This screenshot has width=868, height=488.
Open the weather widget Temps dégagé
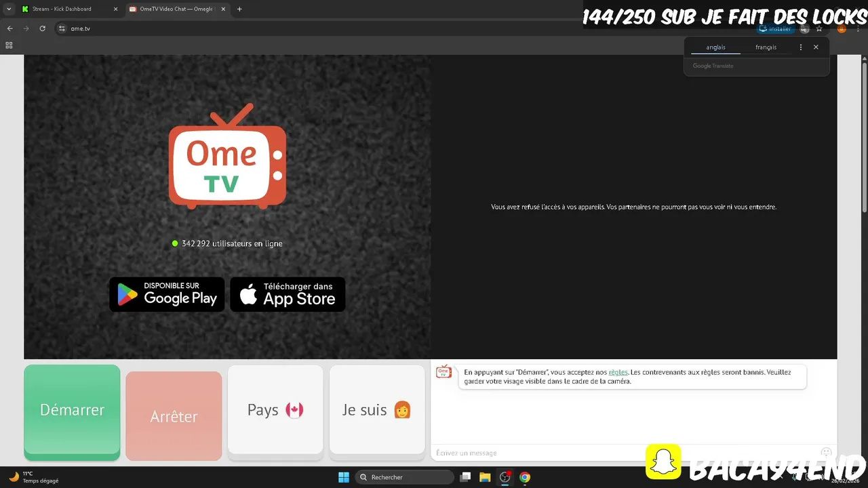(33, 477)
